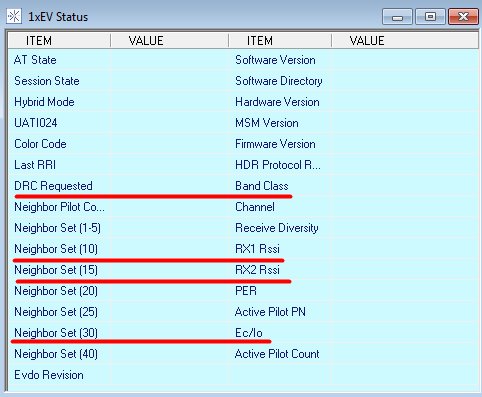The image size is (482, 397).
Task: Select the Neighbor Set (40) item
Action: tap(56, 354)
